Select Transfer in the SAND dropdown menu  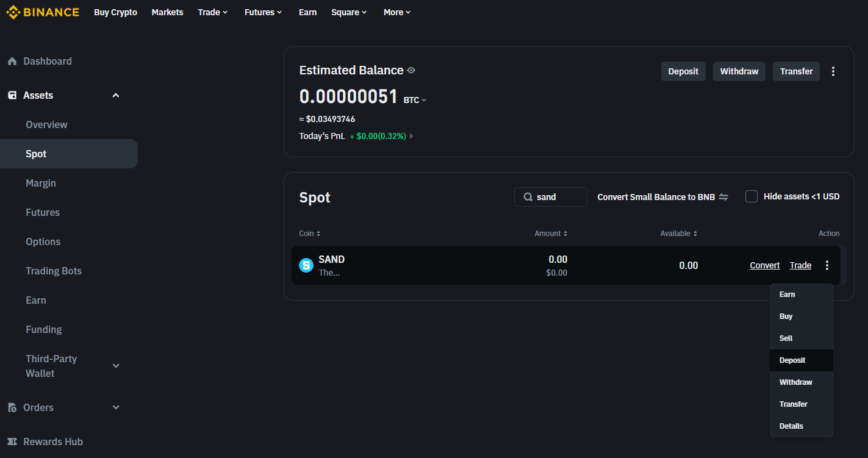(x=802, y=404)
